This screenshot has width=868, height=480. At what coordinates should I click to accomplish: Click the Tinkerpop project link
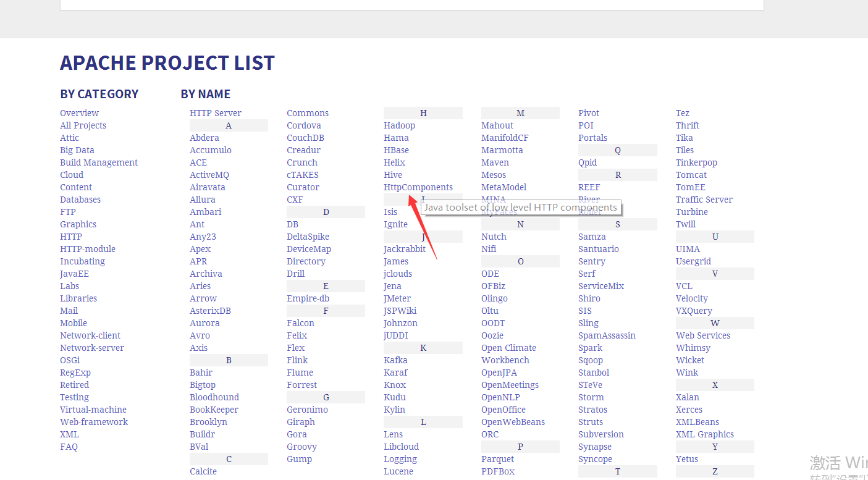[696, 162]
